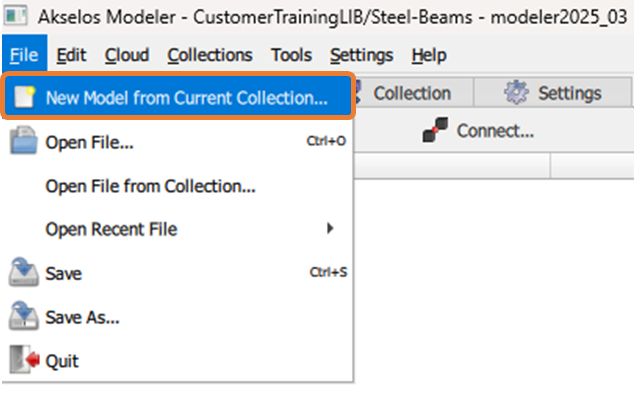The width and height of the screenshot is (634, 401).
Task: Click the Ctrl+S shortcut text
Action: [x=328, y=272]
